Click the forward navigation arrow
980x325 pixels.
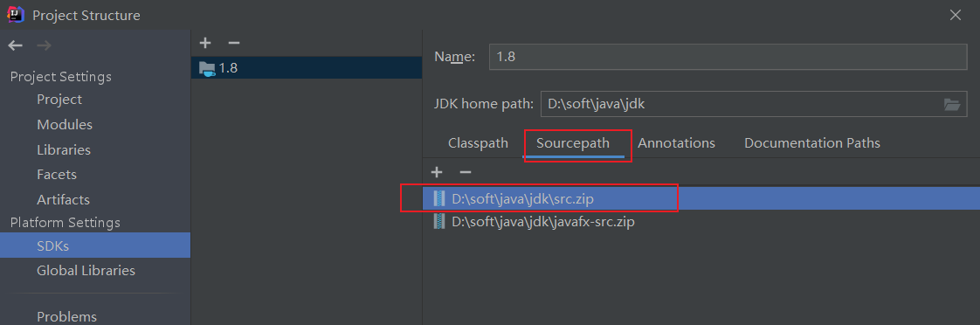45,45
